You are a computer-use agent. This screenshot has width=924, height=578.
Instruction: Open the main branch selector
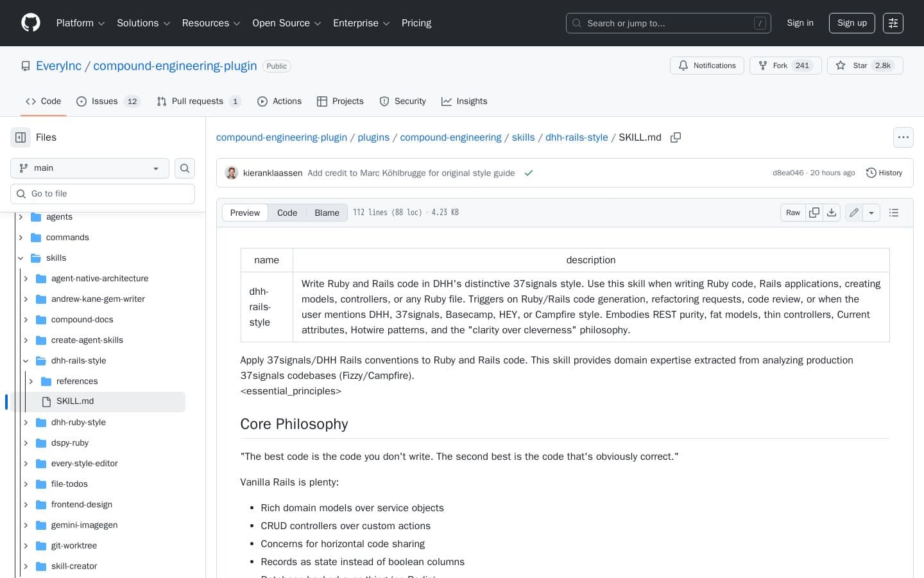tap(89, 168)
